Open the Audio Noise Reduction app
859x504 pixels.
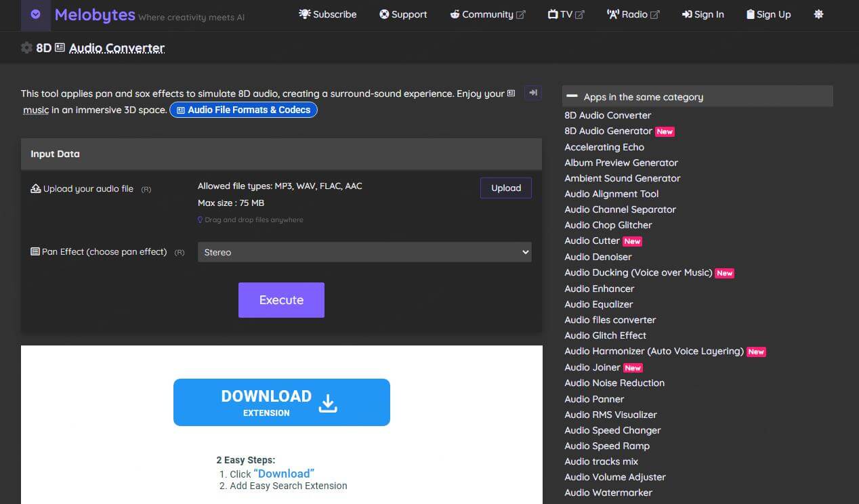(x=614, y=383)
